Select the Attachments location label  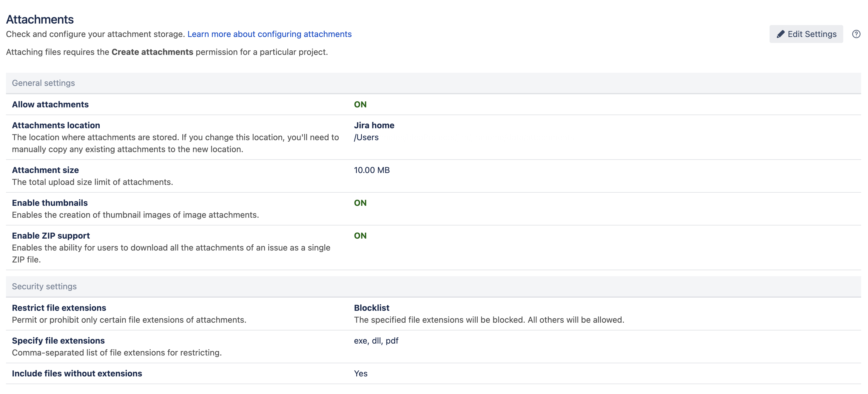pyautogui.click(x=56, y=125)
